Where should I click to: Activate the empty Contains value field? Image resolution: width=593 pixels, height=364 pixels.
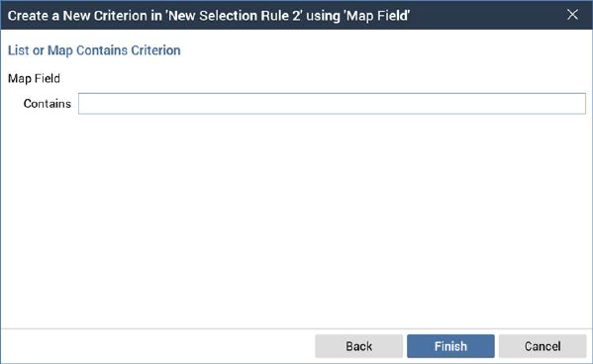click(332, 104)
